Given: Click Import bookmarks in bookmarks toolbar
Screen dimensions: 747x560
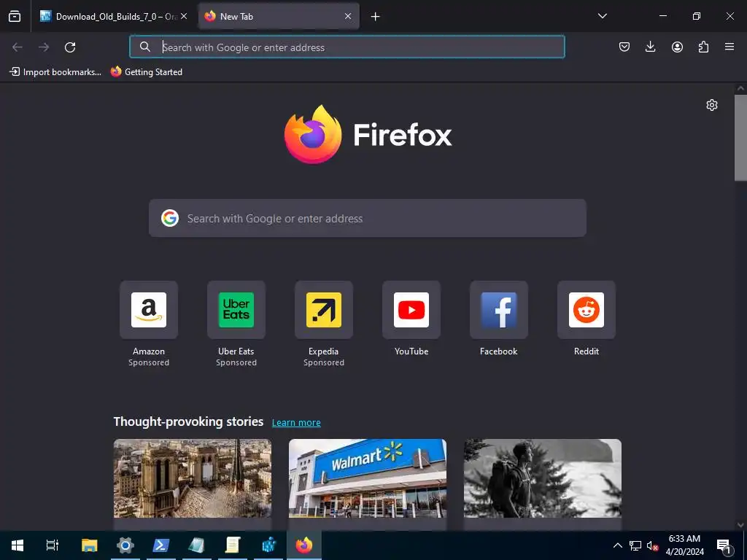Looking at the screenshot, I should 55,72.
